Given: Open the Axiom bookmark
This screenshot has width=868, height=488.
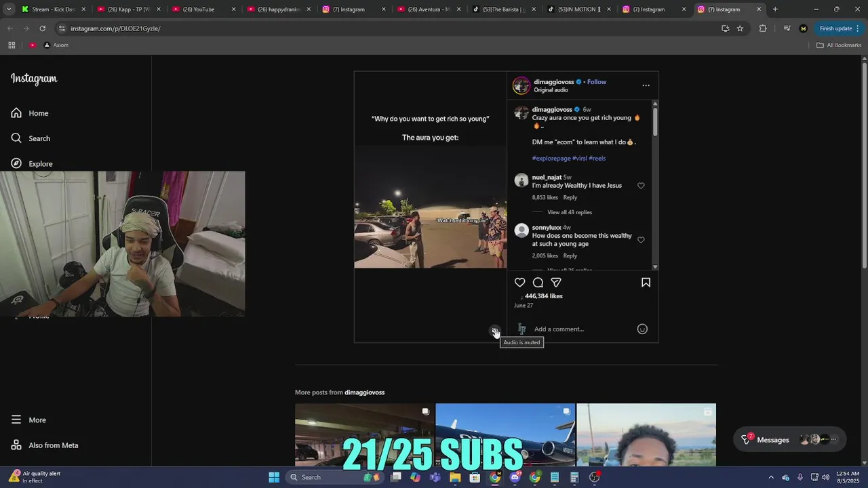Looking at the screenshot, I should pos(56,45).
